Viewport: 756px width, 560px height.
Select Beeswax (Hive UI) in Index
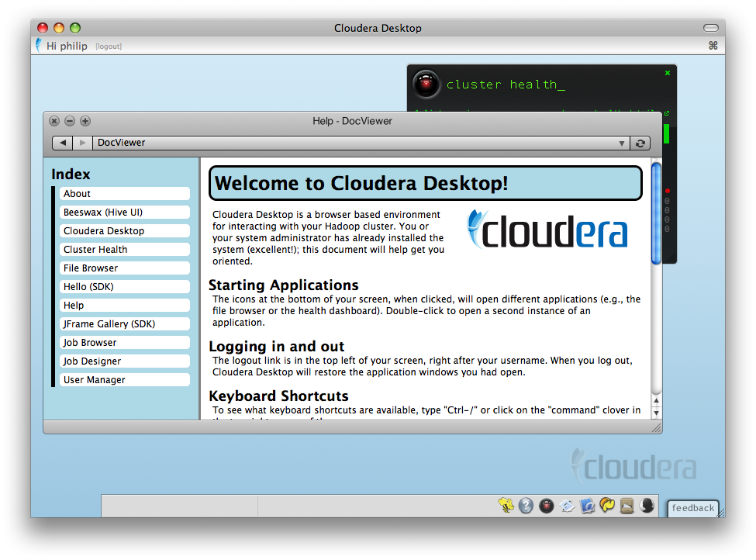(x=124, y=213)
